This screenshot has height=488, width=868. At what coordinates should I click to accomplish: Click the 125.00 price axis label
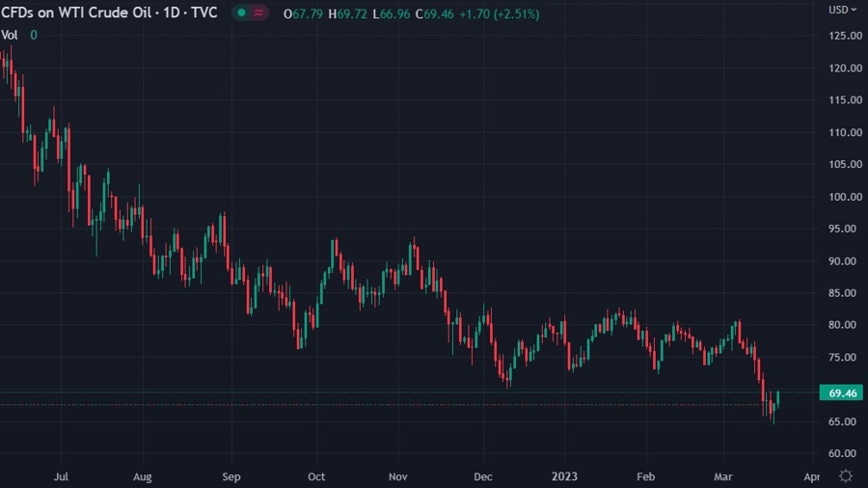tap(845, 36)
